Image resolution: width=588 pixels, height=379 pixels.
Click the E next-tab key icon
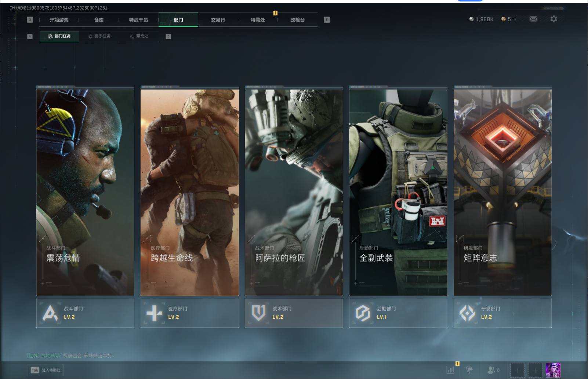[x=327, y=20]
